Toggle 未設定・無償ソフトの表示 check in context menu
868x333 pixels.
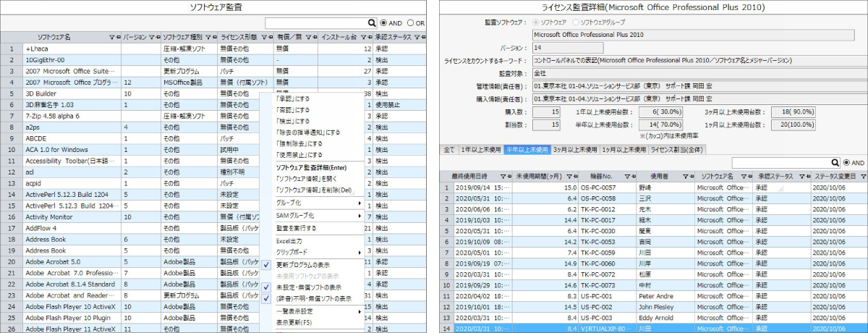coord(267,287)
